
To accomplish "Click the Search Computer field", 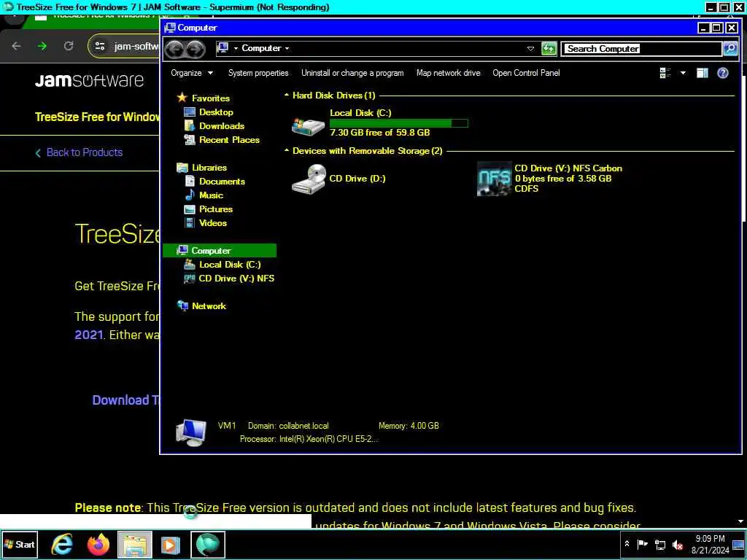I will click(641, 49).
